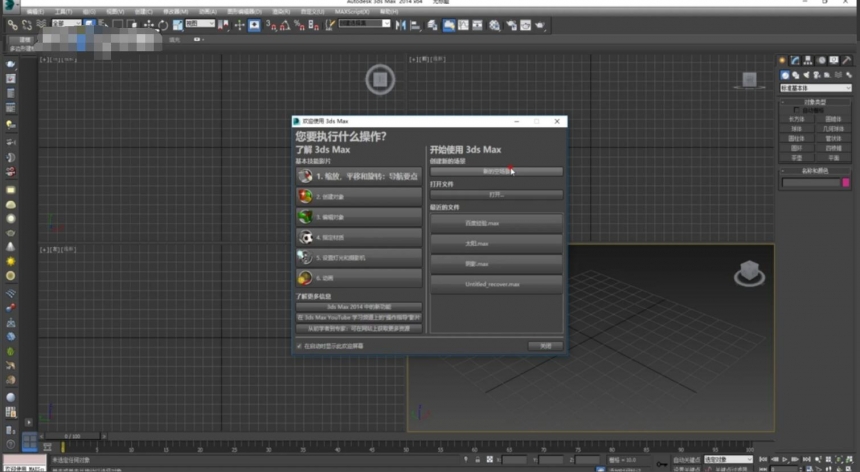Viewport: 860px width, 472px height.
Task: Open the 编辑(E) menu
Action: tap(36, 12)
